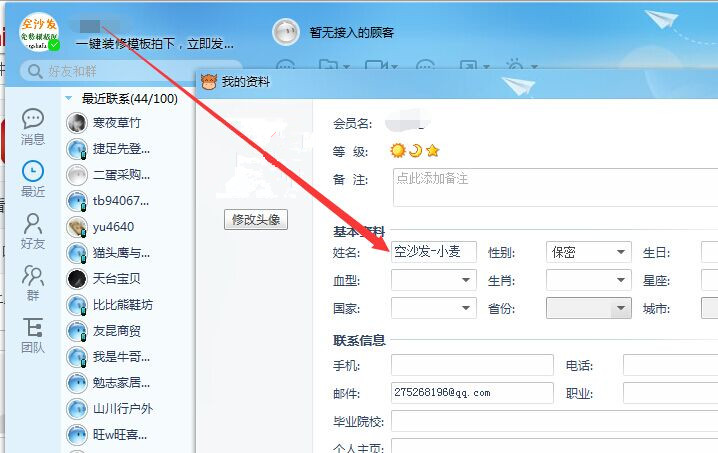
Task: Collapse the 最近联系(44/100) group
Action: (69, 98)
